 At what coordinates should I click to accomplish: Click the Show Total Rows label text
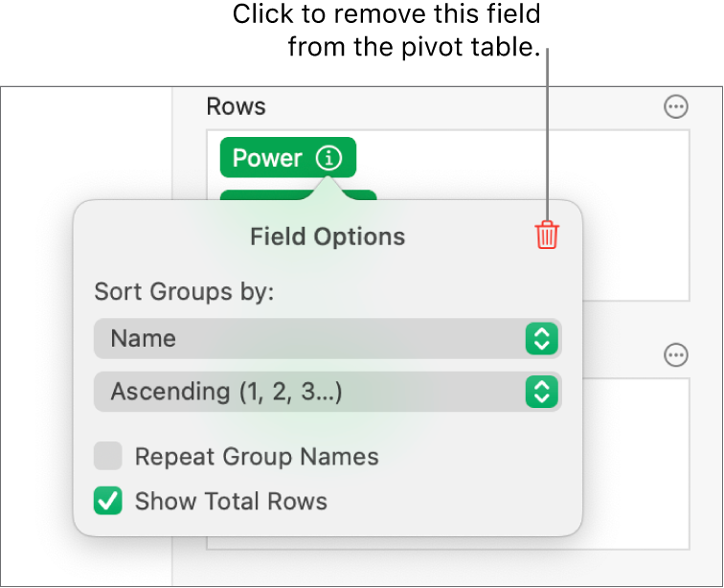(x=231, y=501)
